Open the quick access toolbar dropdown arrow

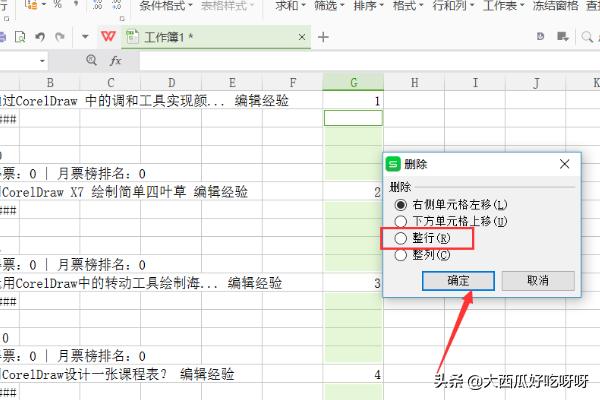pyautogui.click(x=85, y=37)
